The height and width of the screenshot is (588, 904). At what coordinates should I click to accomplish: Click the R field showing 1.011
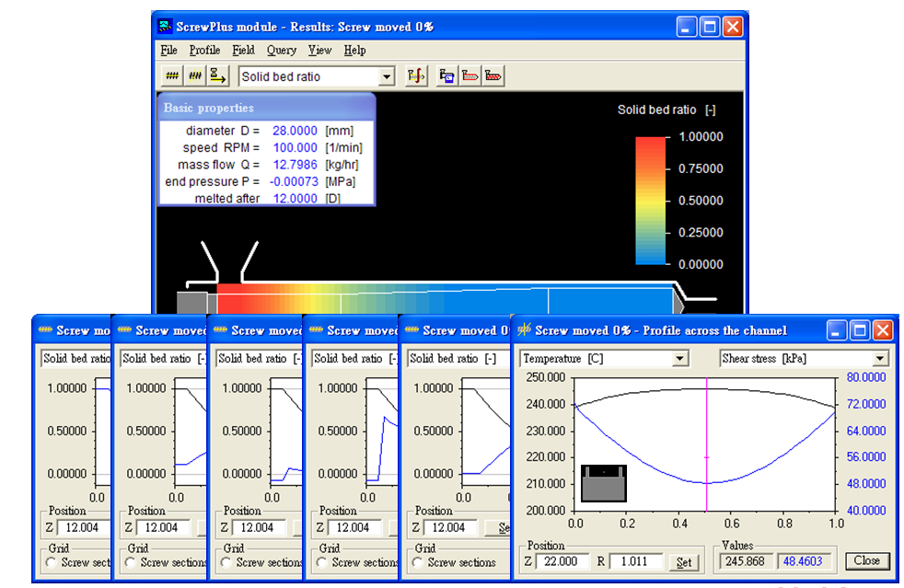tap(636, 561)
